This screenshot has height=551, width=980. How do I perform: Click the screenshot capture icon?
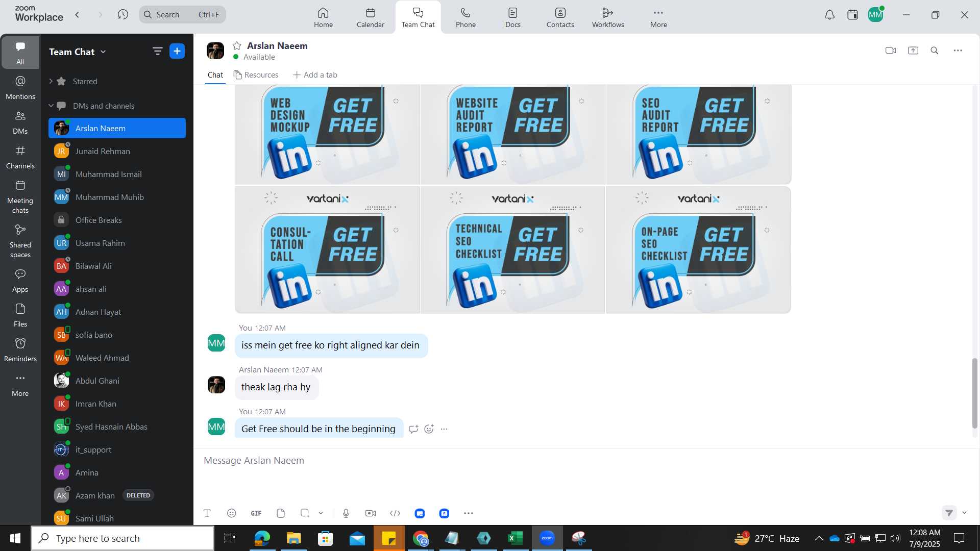(305, 513)
